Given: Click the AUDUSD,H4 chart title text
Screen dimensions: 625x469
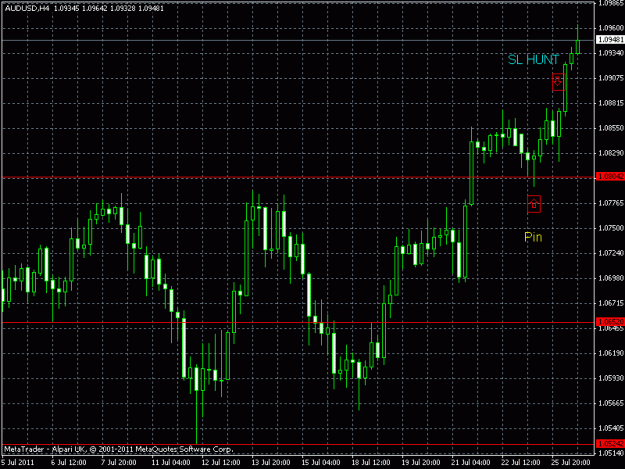Looking at the screenshot, I should 27,8.
